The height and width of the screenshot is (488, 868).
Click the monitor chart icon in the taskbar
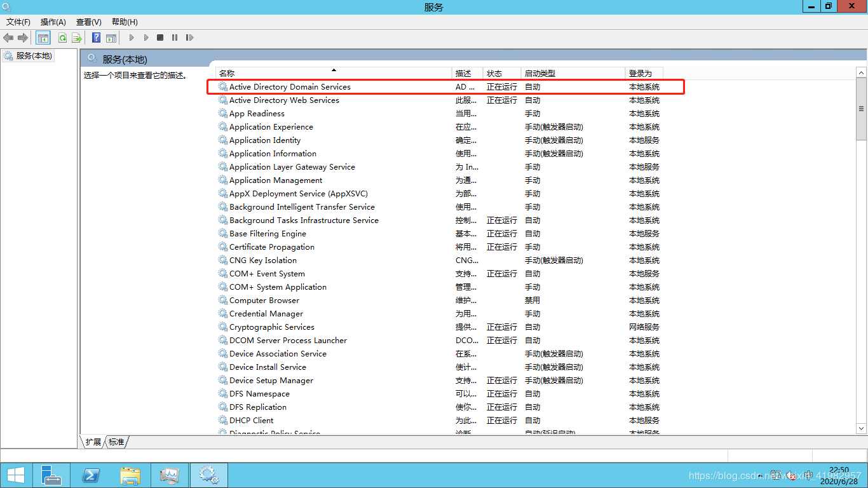(x=170, y=475)
